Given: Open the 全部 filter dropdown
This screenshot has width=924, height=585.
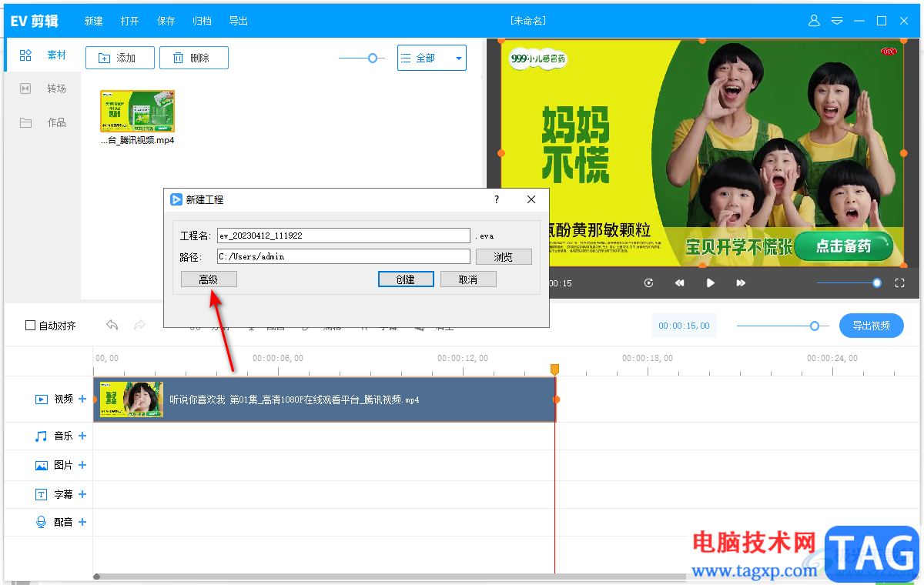Looking at the screenshot, I should coord(432,58).
